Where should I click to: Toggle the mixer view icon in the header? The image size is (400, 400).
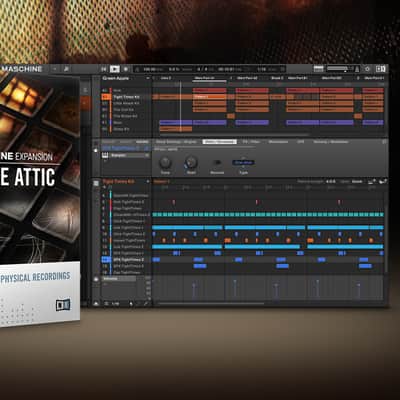(x=319, y=69)
